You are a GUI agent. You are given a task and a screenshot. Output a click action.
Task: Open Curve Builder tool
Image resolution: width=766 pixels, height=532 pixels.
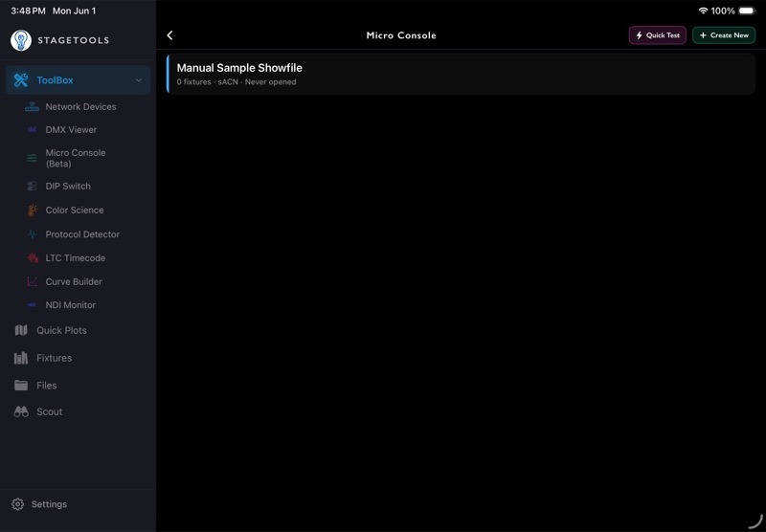74,281
